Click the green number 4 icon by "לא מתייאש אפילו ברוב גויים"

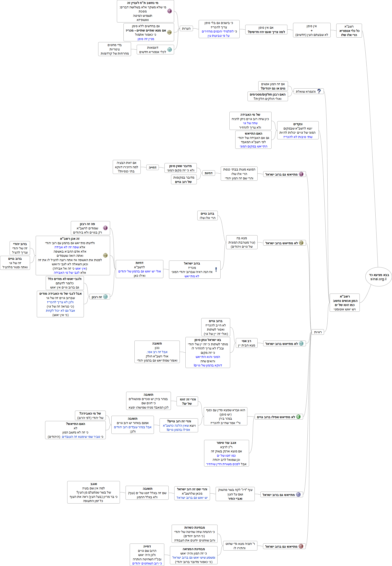pos(298,417)
